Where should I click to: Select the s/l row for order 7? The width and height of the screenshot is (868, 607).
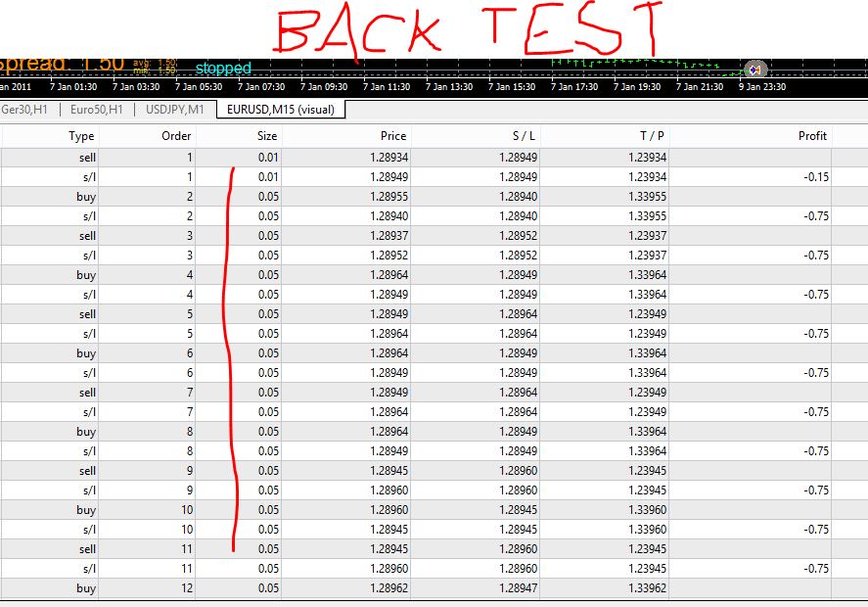(434, 412)
